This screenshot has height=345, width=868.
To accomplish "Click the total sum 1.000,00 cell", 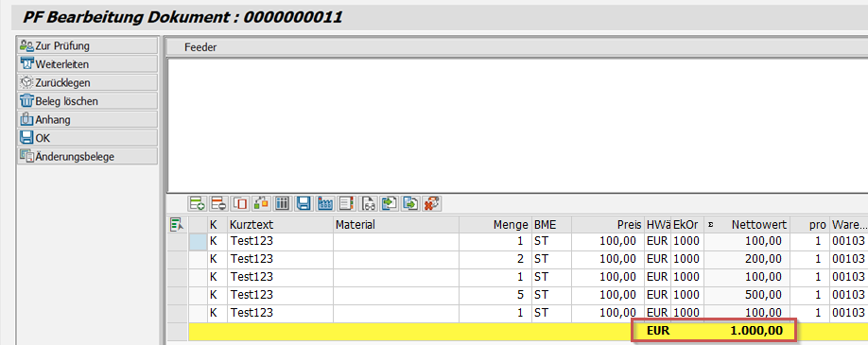I will point(747,332).
